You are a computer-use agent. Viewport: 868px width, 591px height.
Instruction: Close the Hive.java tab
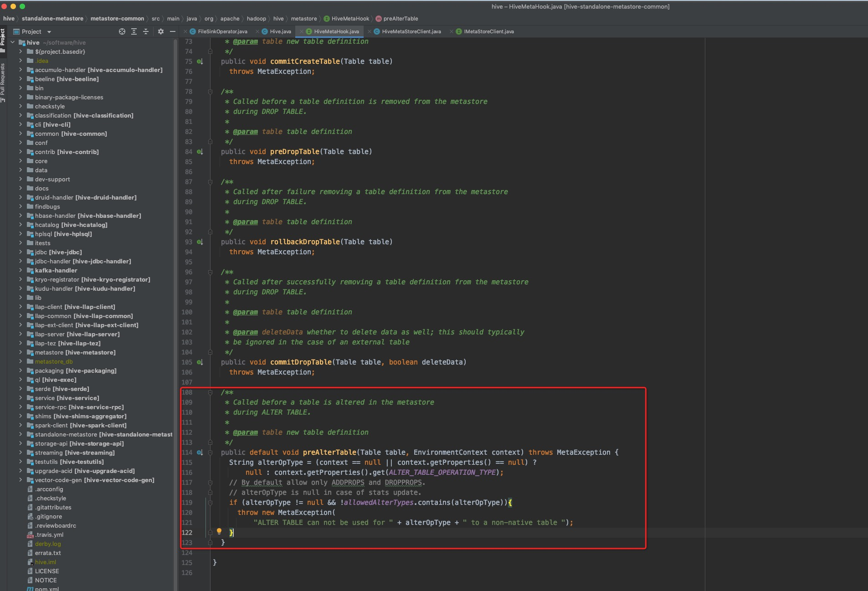[x=257, y=31]
